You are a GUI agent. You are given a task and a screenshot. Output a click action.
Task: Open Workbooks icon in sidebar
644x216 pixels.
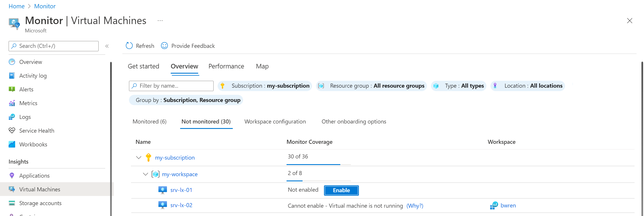pyautogui.click(x=12, y=144)
